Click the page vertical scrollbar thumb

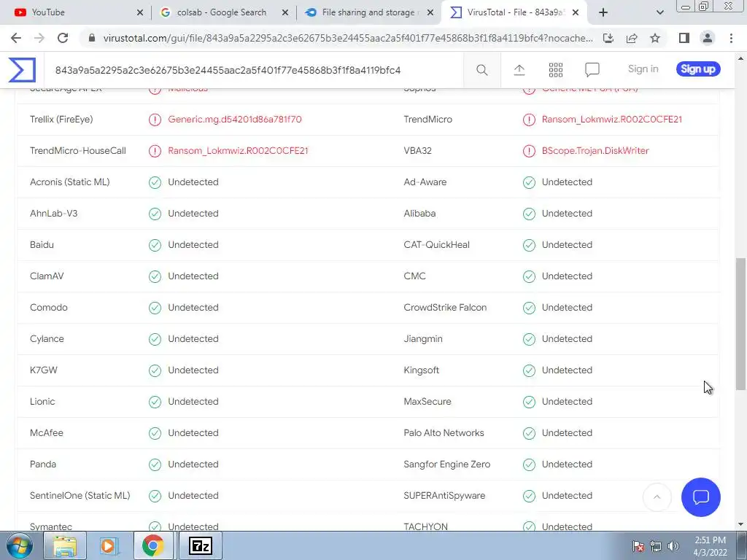point(740,324)
